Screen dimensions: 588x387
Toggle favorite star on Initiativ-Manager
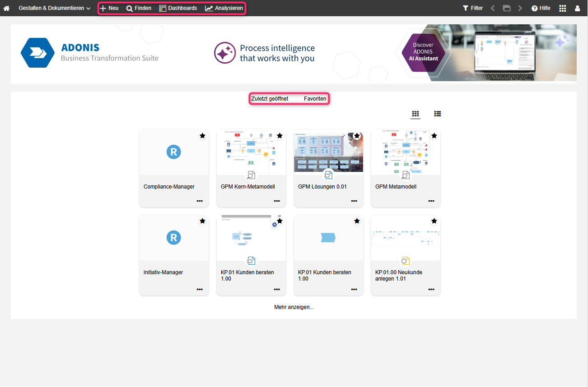pos(202,221)
